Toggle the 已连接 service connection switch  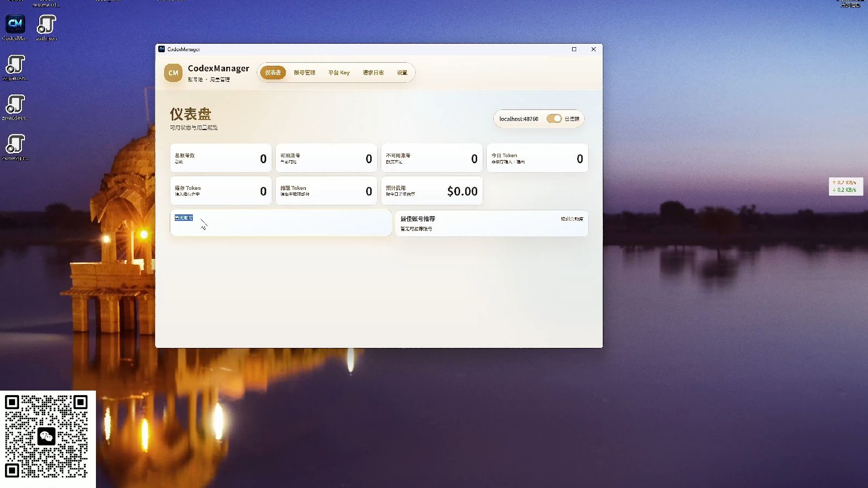tap(554, 119)
